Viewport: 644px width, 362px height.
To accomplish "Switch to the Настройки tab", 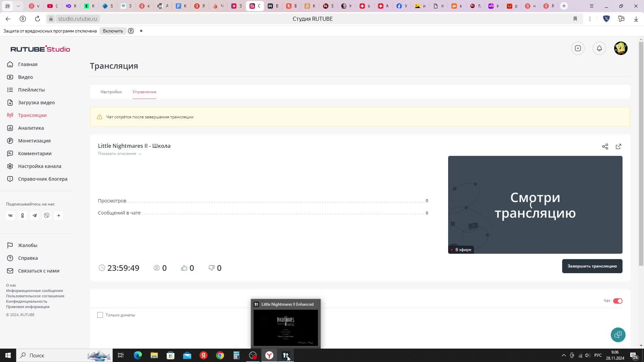I will tap(111, 92).
